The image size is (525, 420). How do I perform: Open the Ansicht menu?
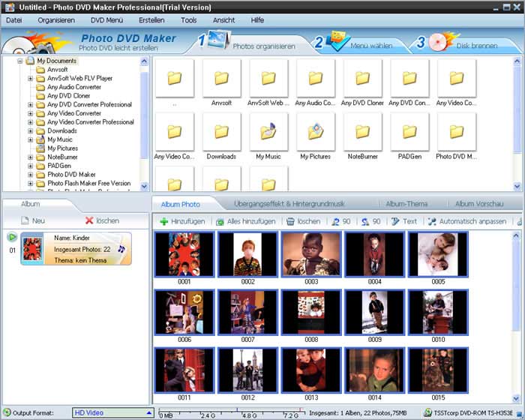click(x=223, y=20)
